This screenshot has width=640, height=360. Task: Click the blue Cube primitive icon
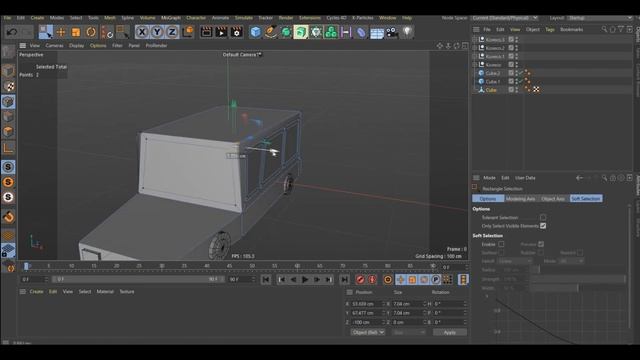pos(256,32)
